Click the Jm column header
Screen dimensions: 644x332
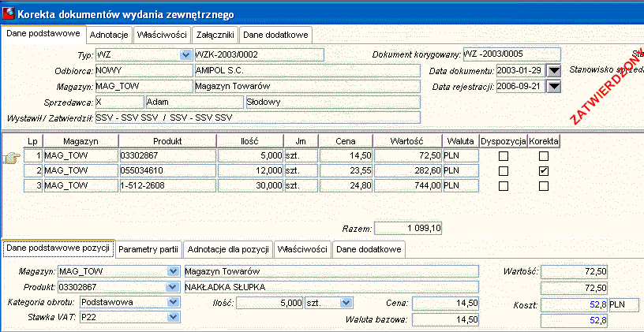(301, 141)
